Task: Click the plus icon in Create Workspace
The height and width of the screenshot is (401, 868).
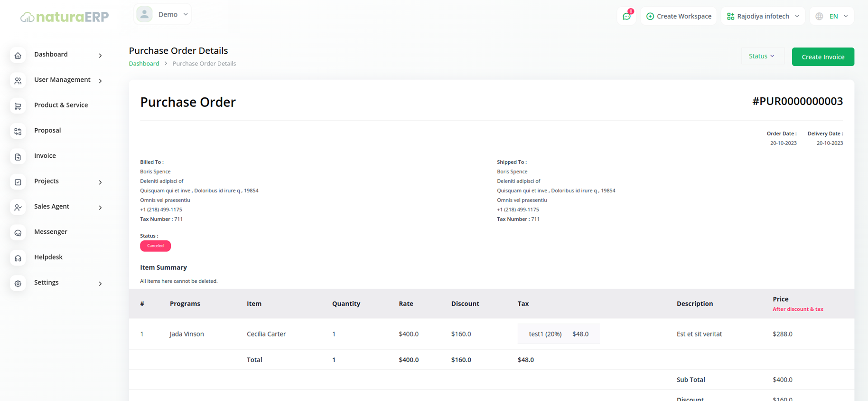Action: coord(650,16)
